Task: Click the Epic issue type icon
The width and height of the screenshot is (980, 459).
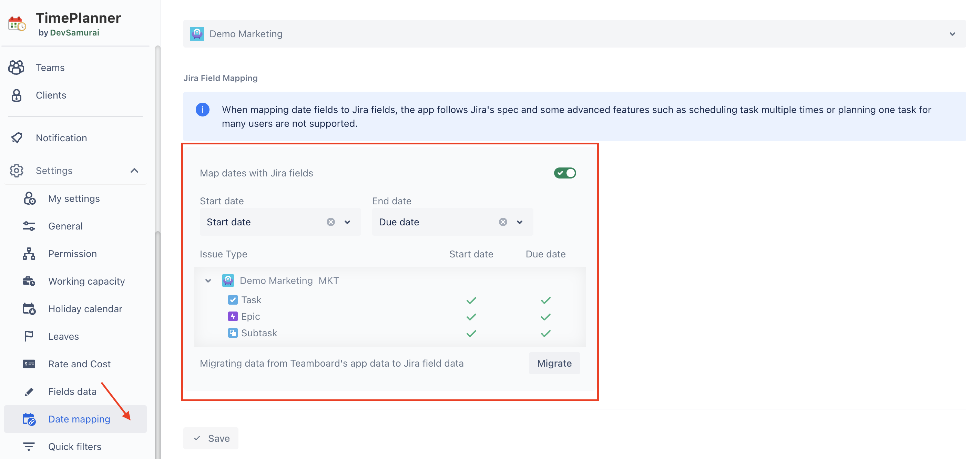Action: [233, 316]
